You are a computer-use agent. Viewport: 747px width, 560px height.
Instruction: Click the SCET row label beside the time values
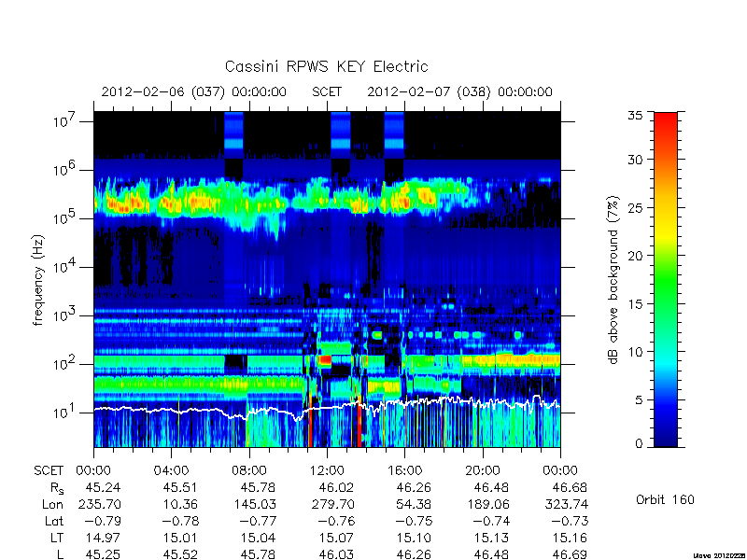(x=49, y=470)
